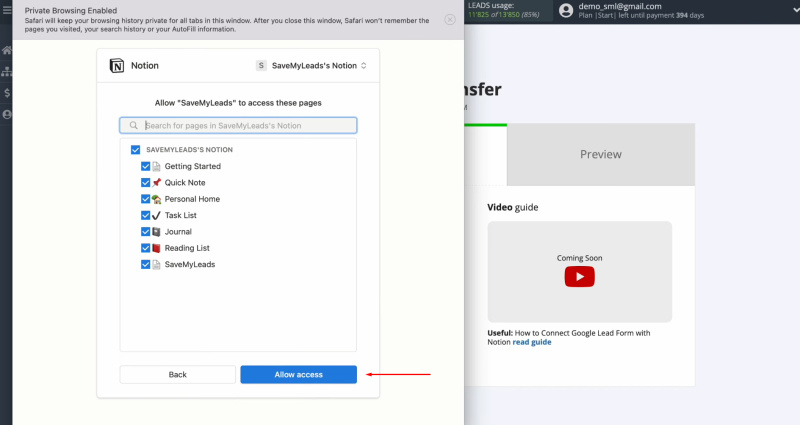
Task: Open the hamburger menu icon
Action: point(7,9)
